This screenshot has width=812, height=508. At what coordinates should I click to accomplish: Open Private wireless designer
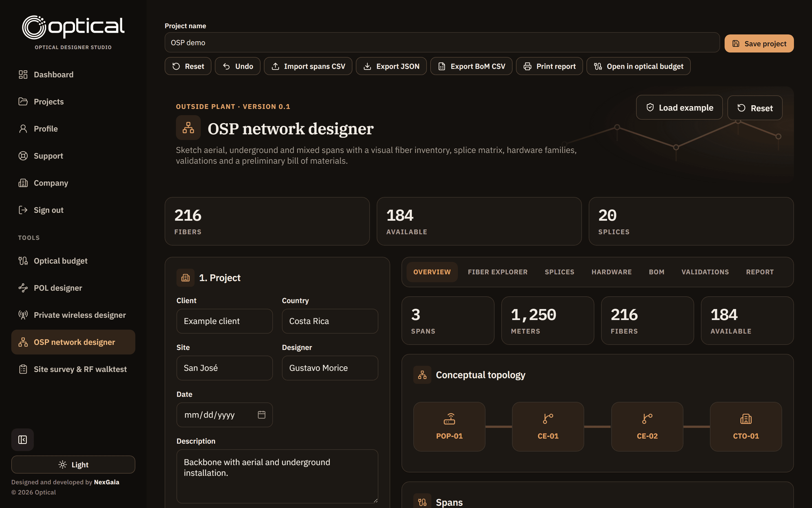point(73,315)
